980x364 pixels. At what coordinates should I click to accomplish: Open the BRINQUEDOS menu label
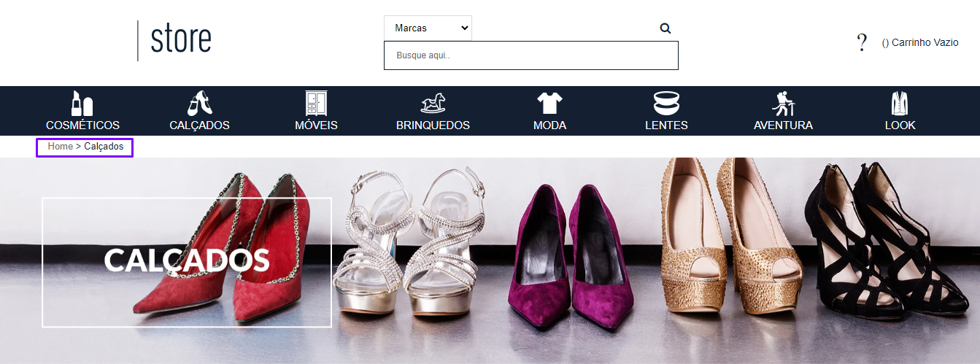(433, 125)
